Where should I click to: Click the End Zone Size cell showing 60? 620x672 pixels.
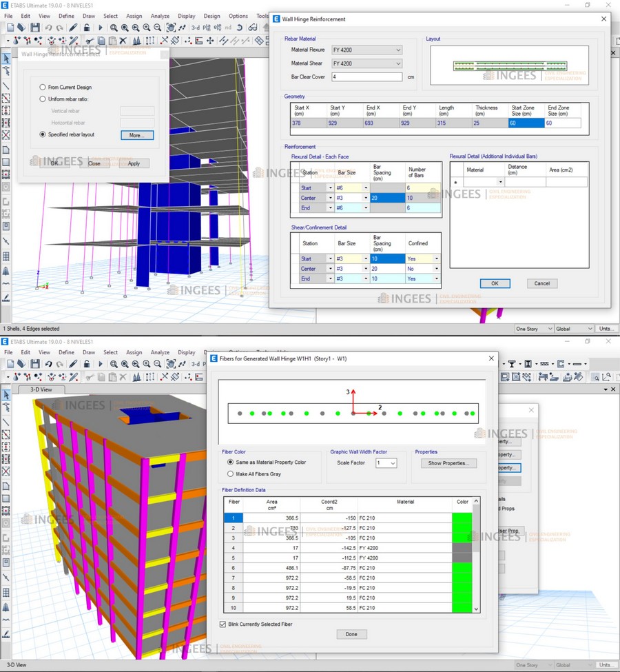click(x=563, y=123)
